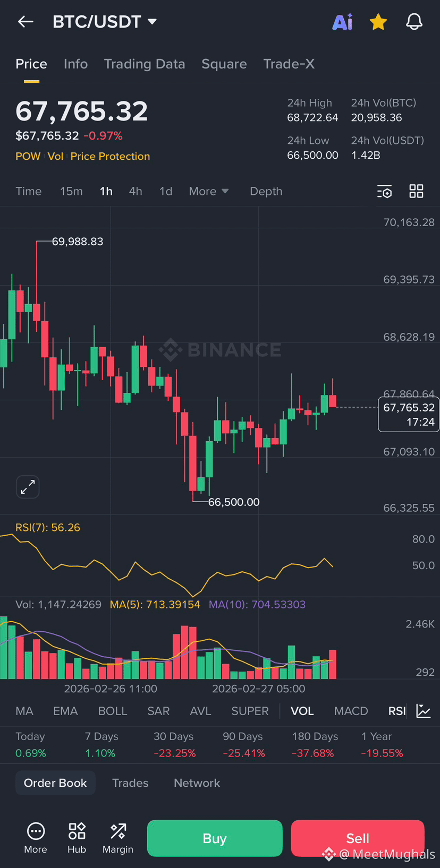Image resolution: width=440 pixels, height=868 pixels.
Task: Open the Order Book tab
Action: click(x=55, y=783)
